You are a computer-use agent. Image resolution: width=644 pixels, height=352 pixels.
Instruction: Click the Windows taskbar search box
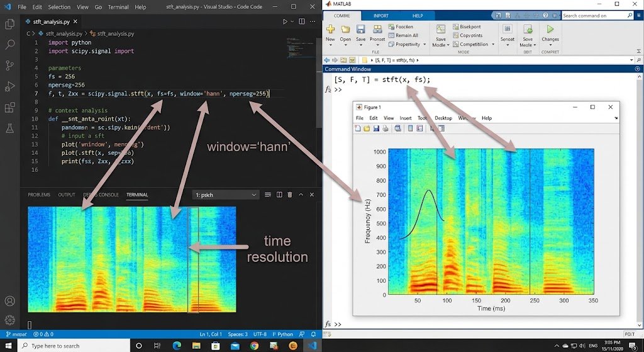tap(74, 346)
